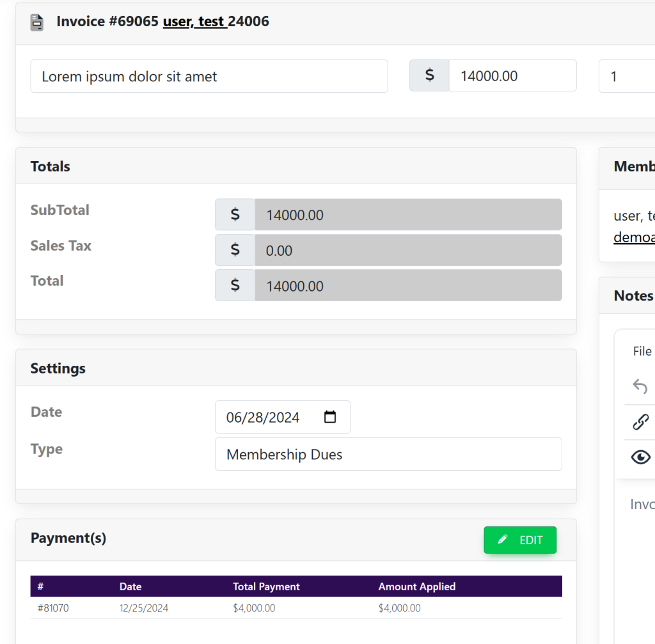
Task: Click the Type field showing Membership Dues
Action: click(x=388, y=455)
